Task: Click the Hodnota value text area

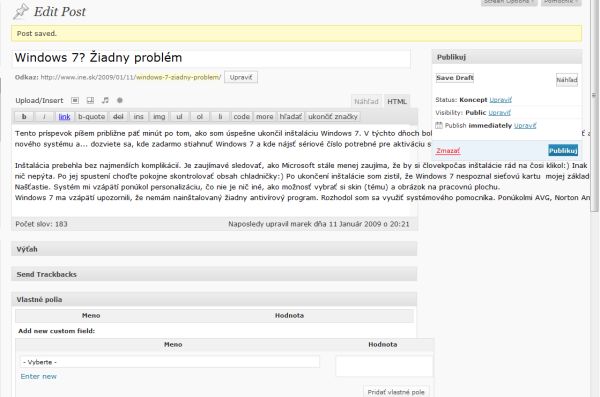Action: pos(384,366)
